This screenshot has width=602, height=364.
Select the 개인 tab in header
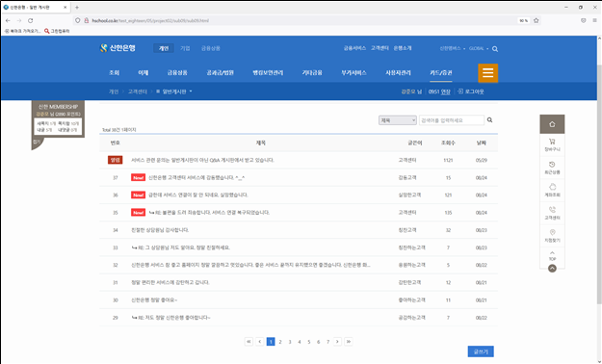(164, 48)
